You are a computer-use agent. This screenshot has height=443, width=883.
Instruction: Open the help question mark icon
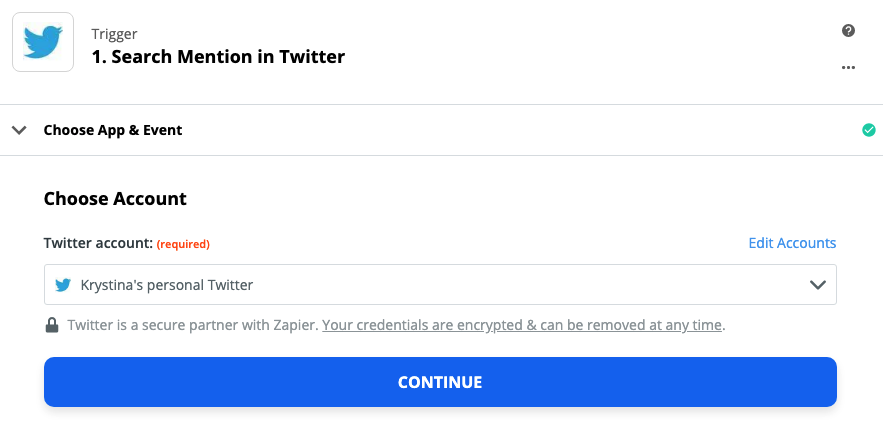pos(848,30)
